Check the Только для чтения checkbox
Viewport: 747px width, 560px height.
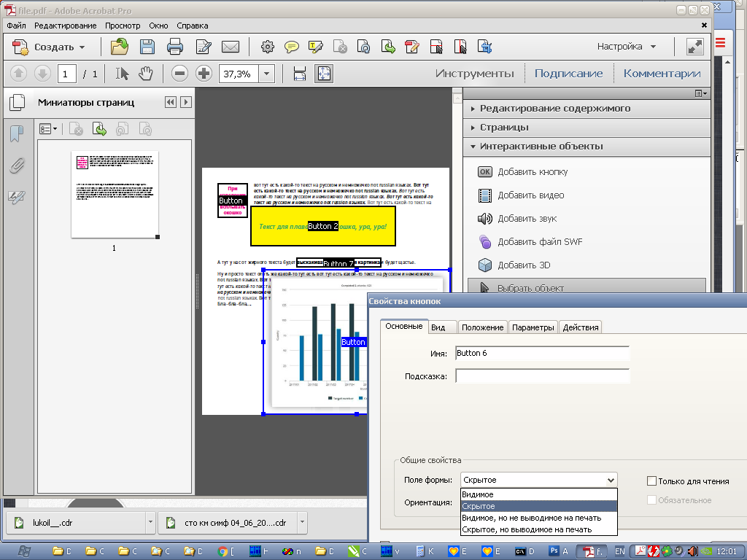pos(651,481)
